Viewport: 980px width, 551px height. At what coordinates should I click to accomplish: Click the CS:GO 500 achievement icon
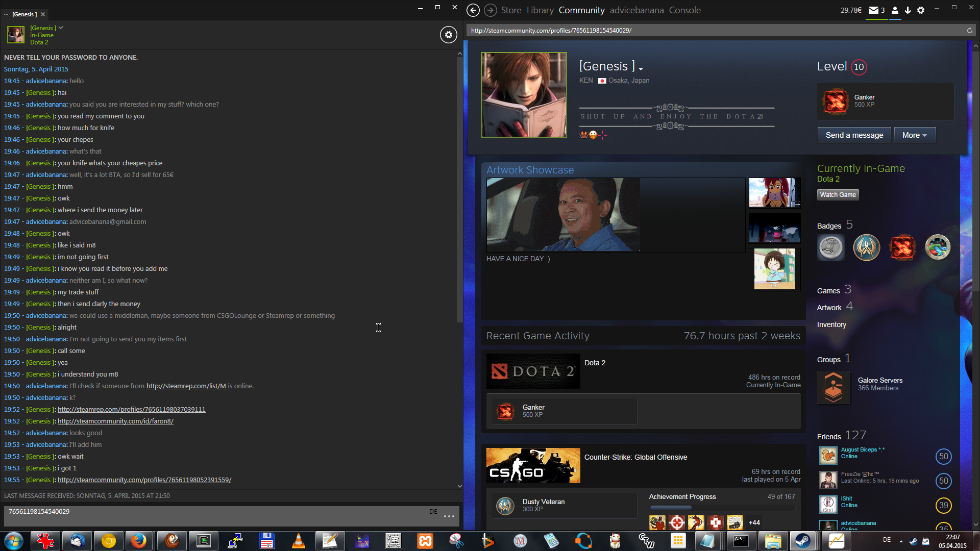pos(734,522)
